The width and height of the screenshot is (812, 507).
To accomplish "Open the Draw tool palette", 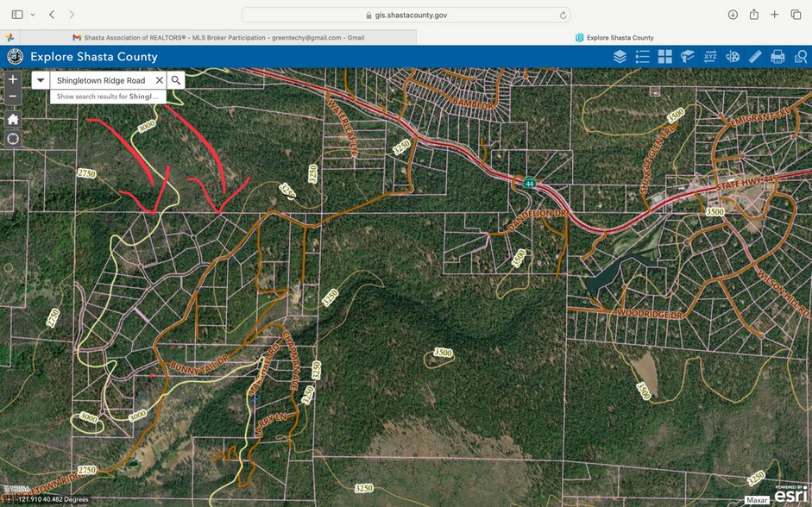I will click(x=733, y=56).
